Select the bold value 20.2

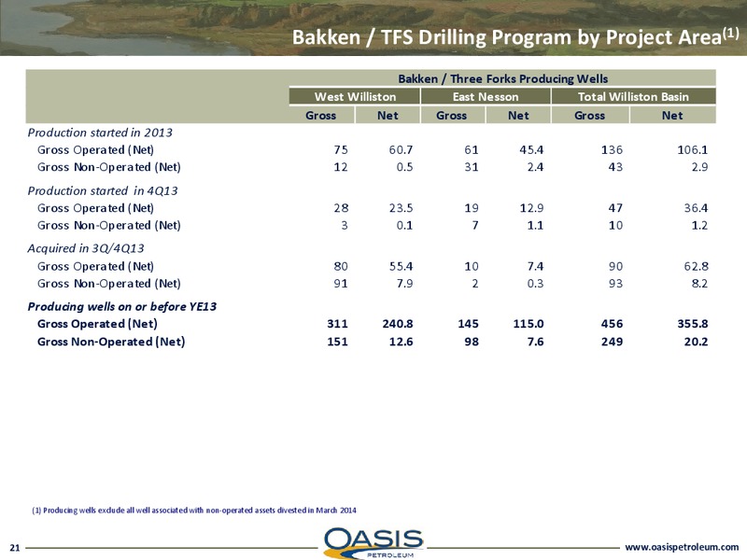(696, 342)
